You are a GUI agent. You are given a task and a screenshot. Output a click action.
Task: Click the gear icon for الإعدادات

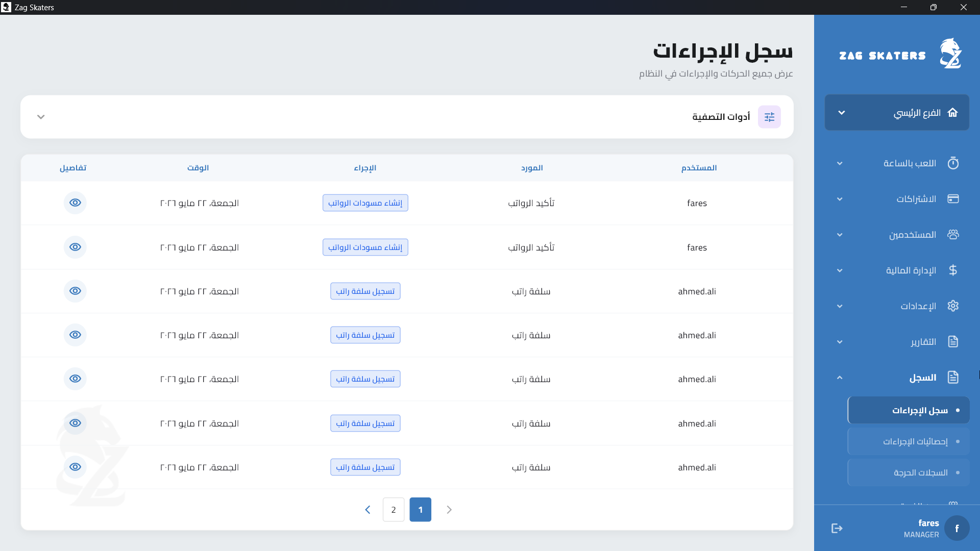[x=953, y=306]
